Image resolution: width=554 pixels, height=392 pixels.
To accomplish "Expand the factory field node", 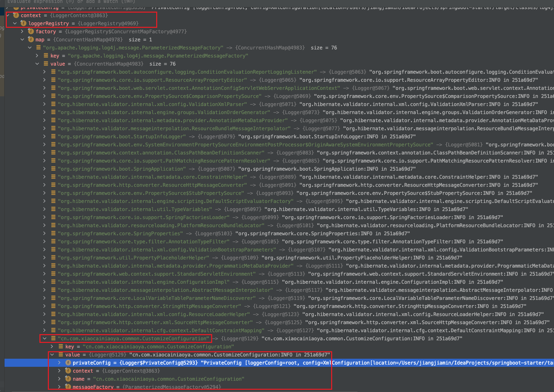I will 22,31.
